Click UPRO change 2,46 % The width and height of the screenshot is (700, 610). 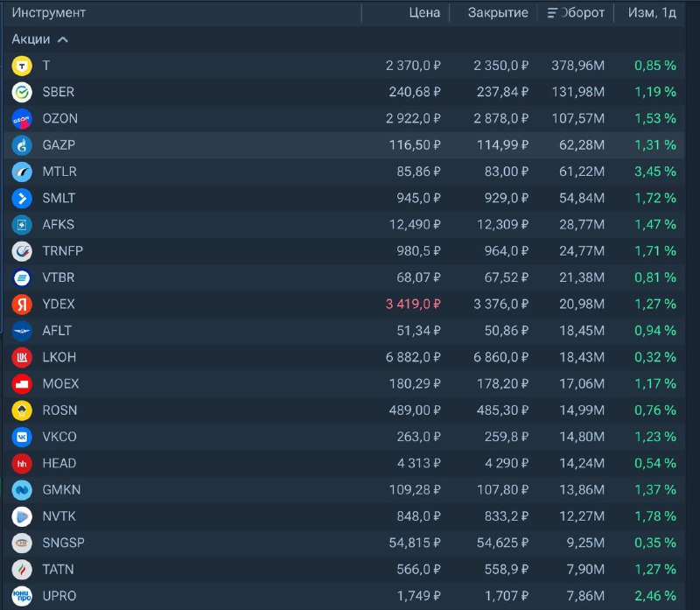[x=655, y=596]
